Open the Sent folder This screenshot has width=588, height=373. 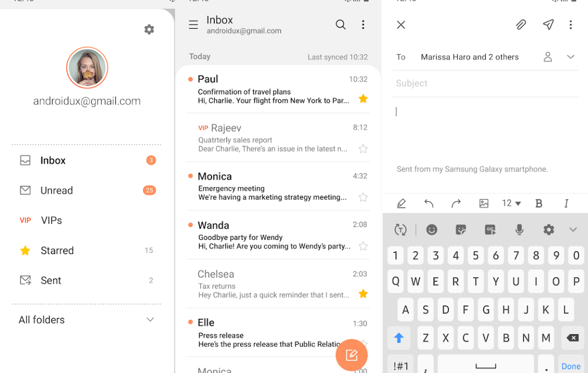pos(87,280)
